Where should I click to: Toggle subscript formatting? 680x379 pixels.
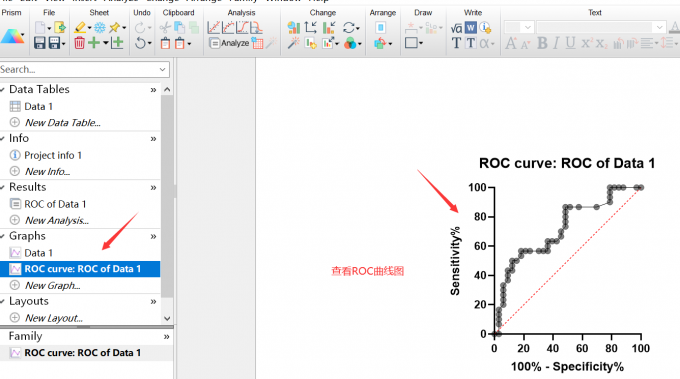click(601, 43)
